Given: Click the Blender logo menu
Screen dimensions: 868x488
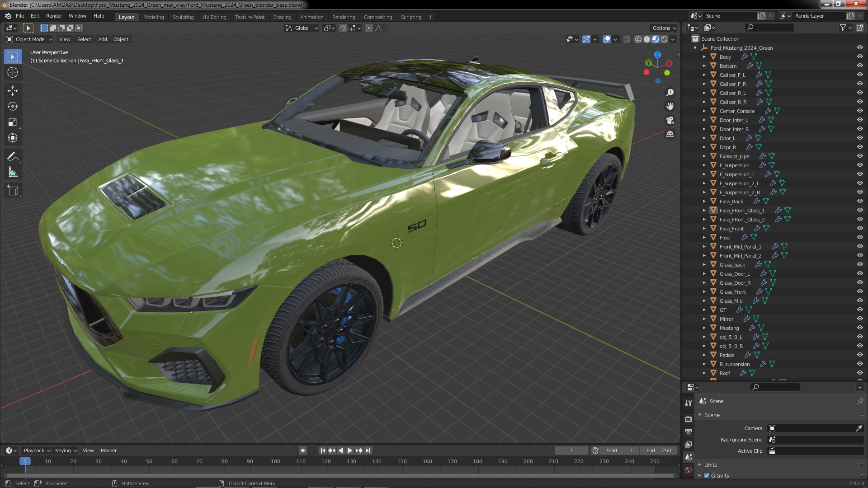Looking at the screenshot, I should click(x=8, y=16).
